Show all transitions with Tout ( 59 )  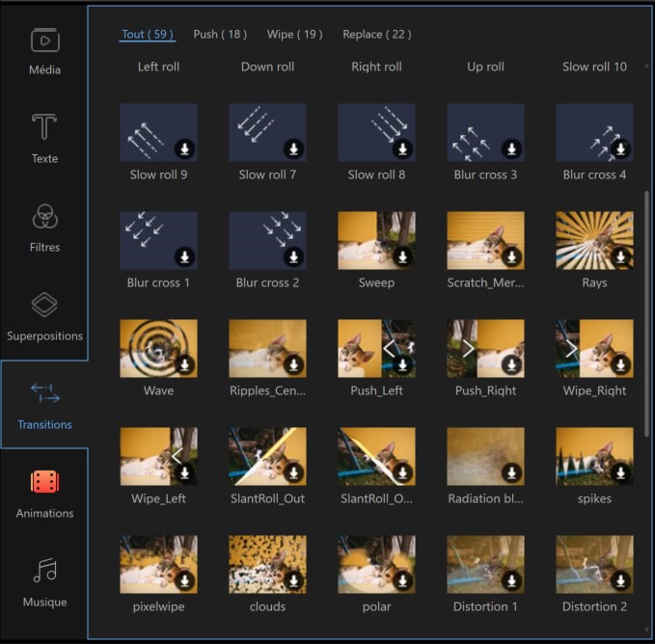148,35
